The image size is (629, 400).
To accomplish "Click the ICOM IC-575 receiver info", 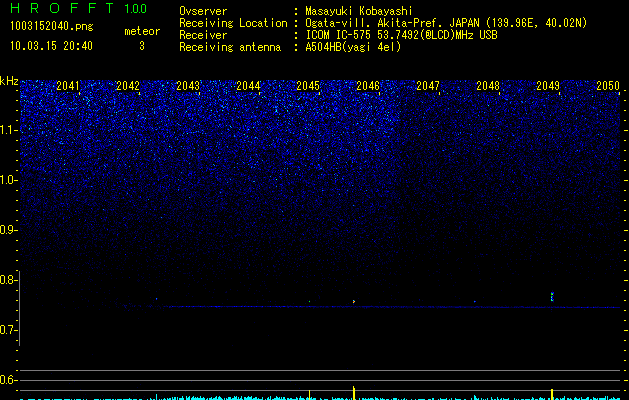I will 401,35.
